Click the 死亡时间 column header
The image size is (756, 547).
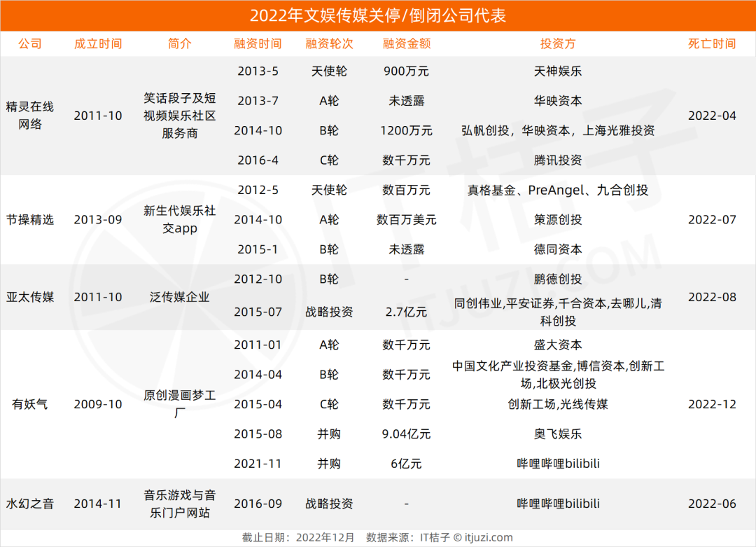712,44
